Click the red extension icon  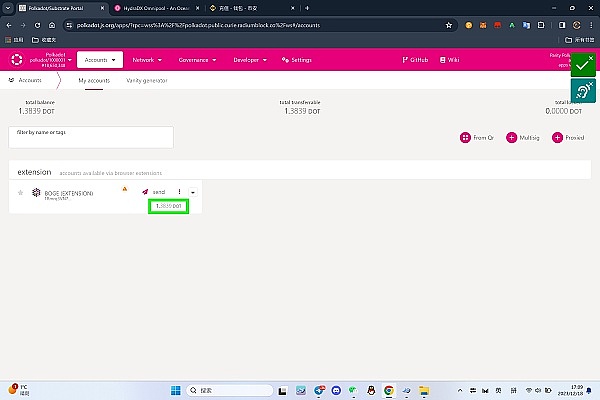(x=497, y=25)
